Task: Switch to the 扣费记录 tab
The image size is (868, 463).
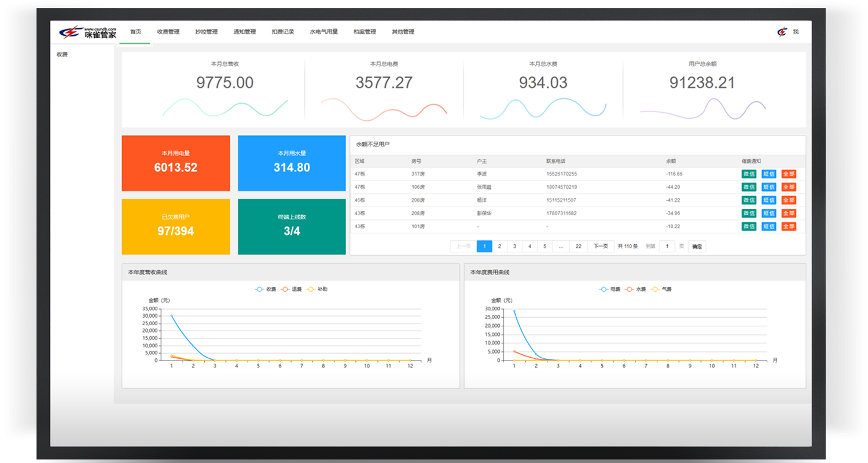Action: (x=283, y=32)
